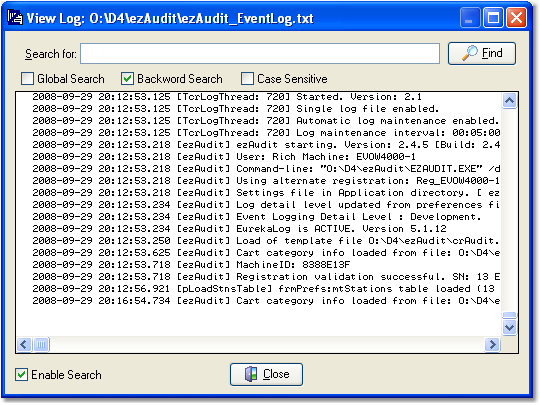Select the EurekaLog is ACTIVE log line
540x405 pixels.
[239, 229]
